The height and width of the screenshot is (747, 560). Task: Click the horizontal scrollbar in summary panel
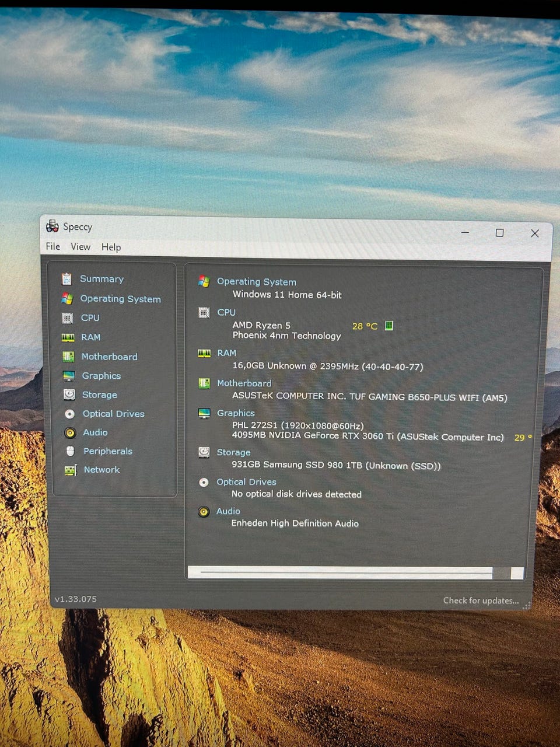(355, 573)
